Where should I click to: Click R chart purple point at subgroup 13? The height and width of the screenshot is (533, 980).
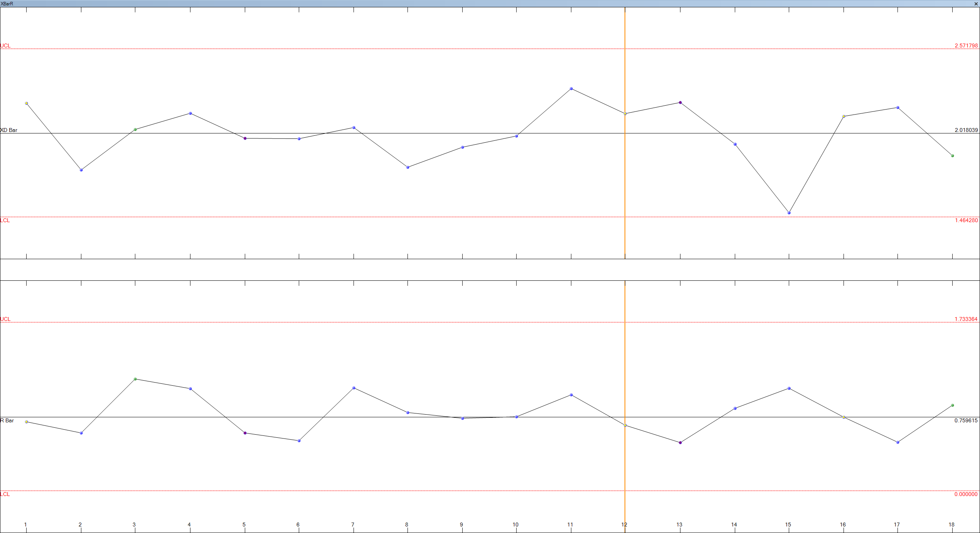tap(680, 443)
